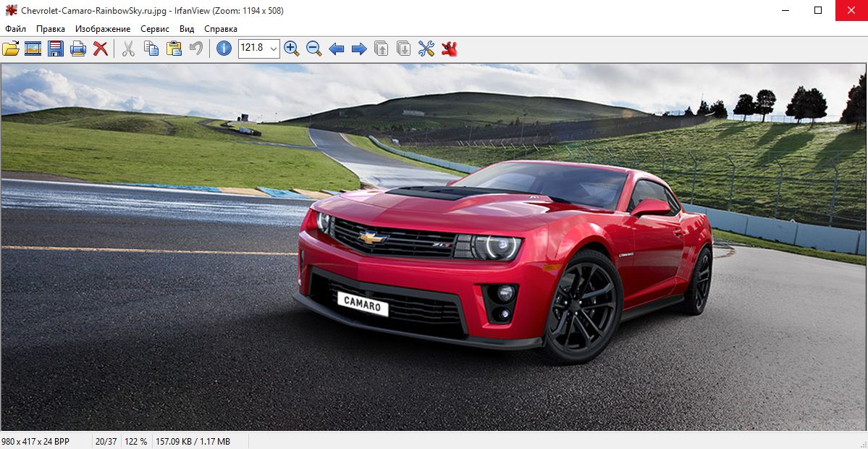Copy the image with the copy icon
The height and width of the screenshot is (449, 868).
pos(151,49)
